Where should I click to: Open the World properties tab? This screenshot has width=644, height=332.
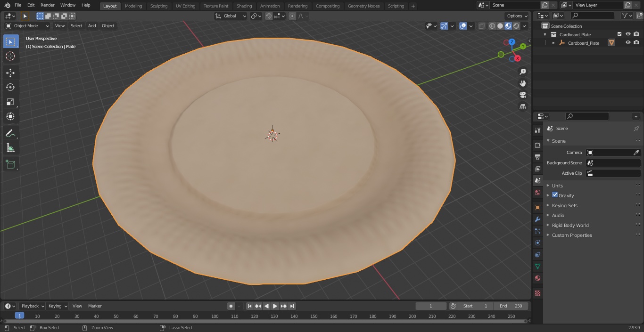[x=537, y=192]
